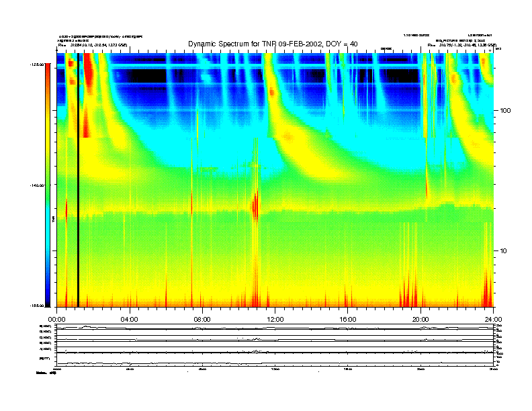Click the 100 frequency axis label

point(505,111)
